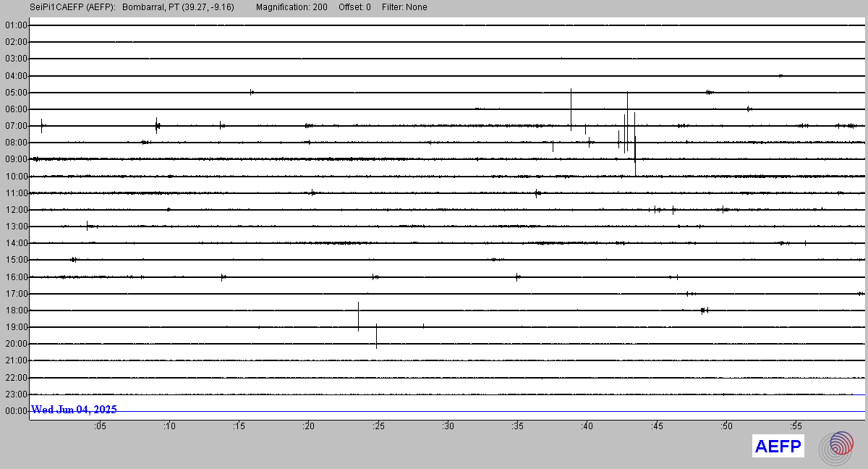Click the :30 minute axis tick label

click(x=448, y=426)
